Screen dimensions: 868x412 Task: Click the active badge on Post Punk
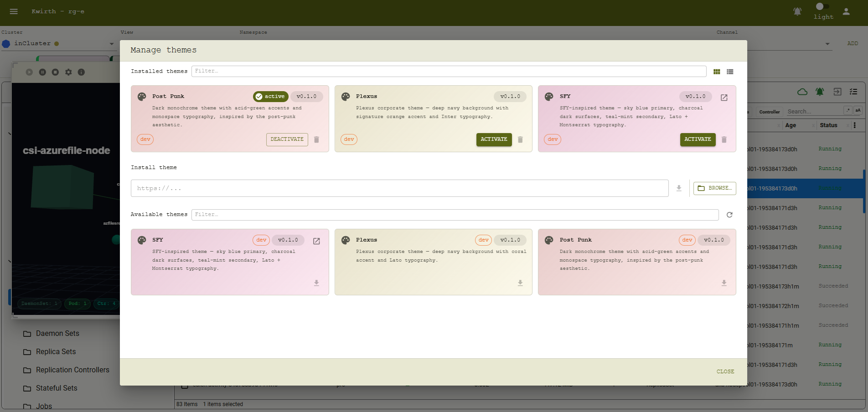point(271,97)
